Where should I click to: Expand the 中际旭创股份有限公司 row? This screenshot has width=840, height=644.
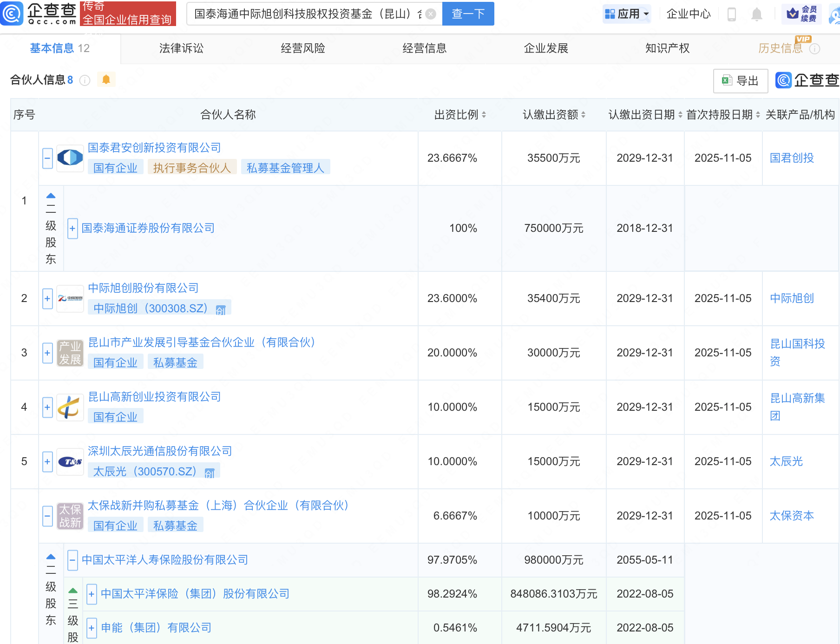(x=47, y=298)
